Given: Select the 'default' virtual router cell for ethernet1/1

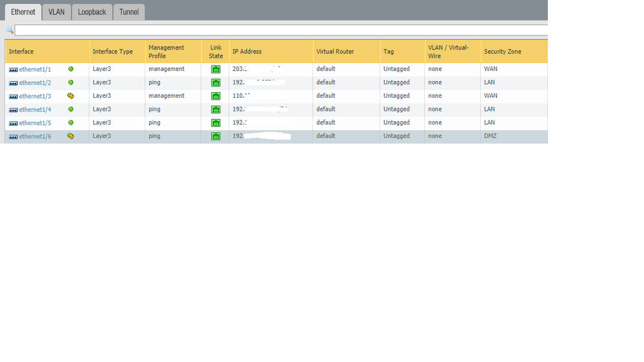Looking at the screenshot, I should click(347, 69).
